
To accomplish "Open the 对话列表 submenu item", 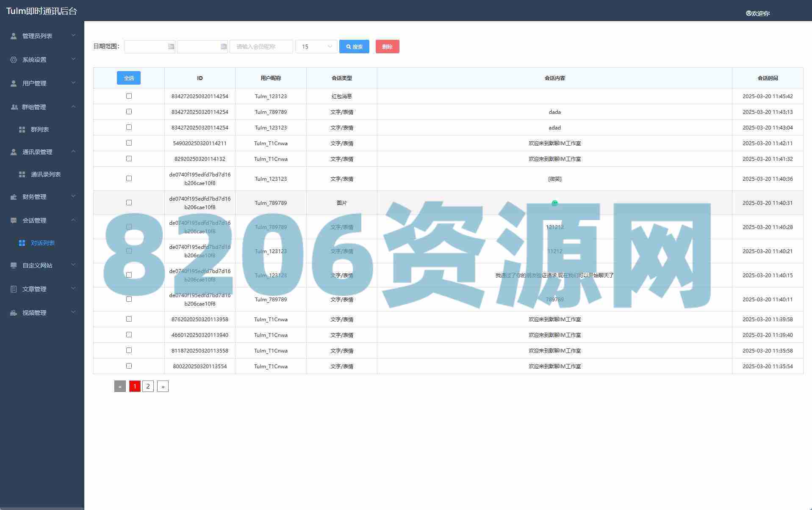I will 42,243.
